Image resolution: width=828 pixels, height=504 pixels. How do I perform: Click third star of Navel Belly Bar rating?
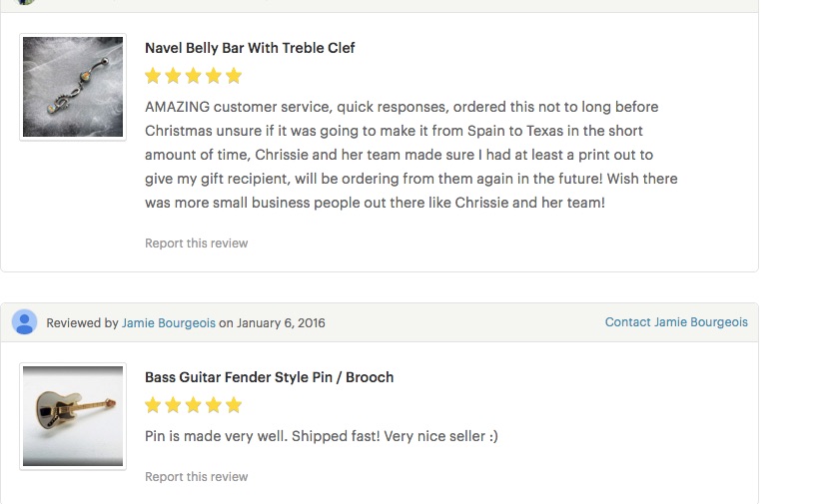tap(194, 76)
